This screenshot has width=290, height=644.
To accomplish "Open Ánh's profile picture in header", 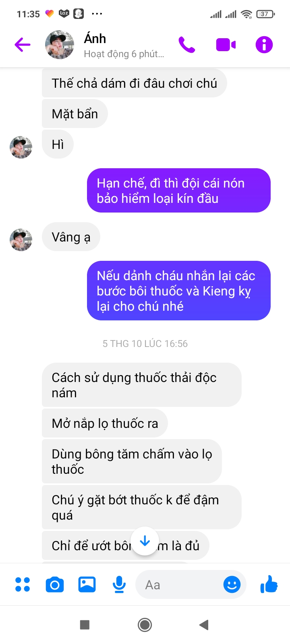I will 60,45.
